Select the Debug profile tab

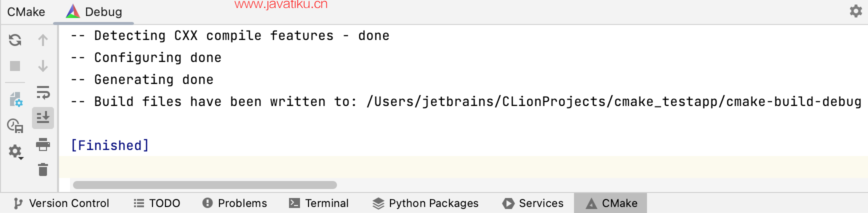tap(94, 11)
